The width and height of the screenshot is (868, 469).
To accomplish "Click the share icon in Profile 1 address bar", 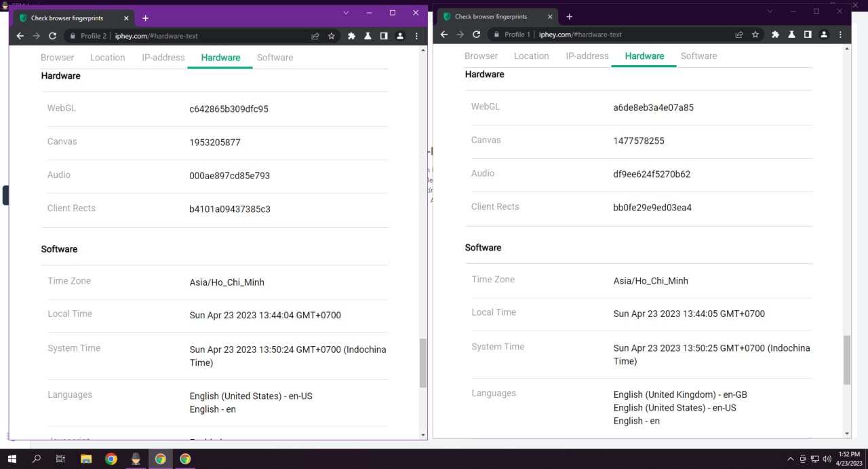I will pos(739,35).
